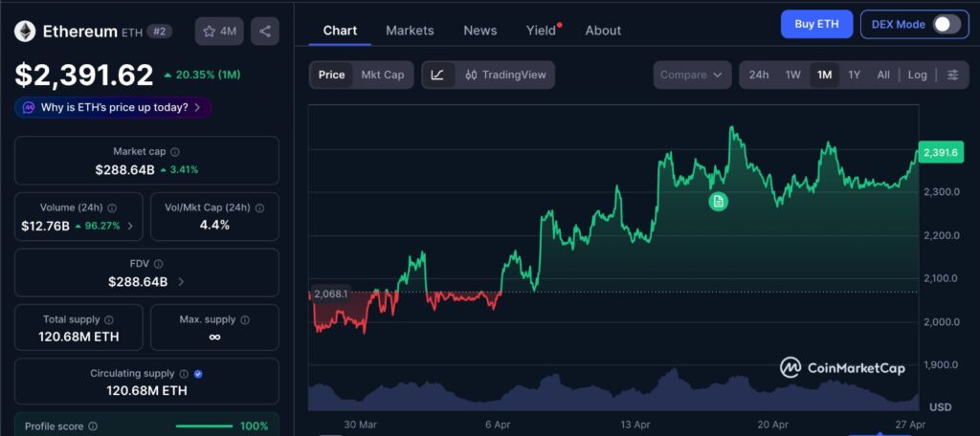This screenshot has width=980, height=436.
Task: Set chart range to 1M
Action: [824, 75]
